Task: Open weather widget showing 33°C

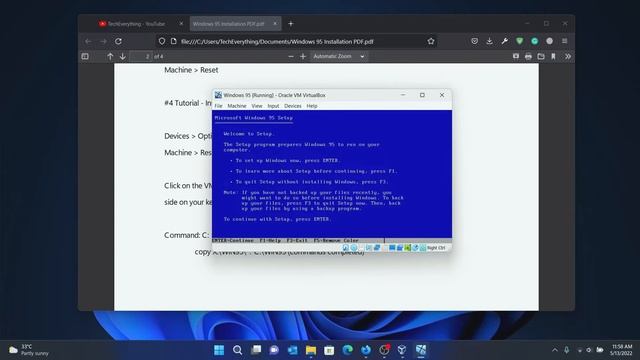Action: [x=29, y=350]
